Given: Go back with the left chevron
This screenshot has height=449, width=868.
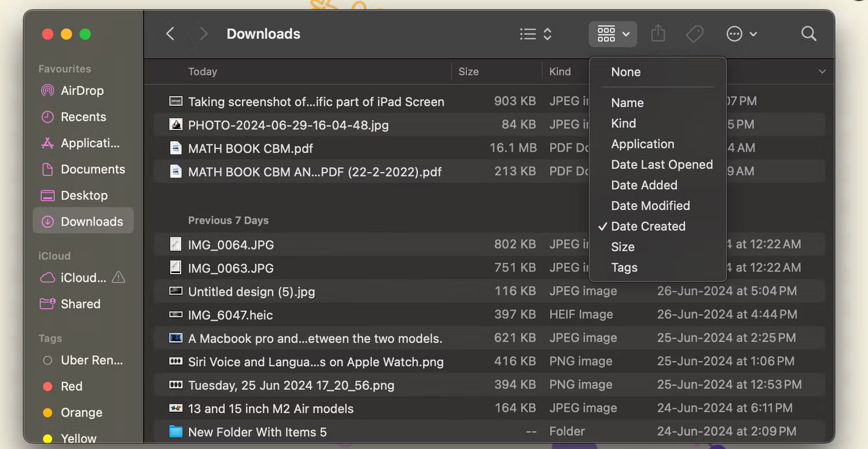Looking at the screenshot, I should click(x=170, y=34).
